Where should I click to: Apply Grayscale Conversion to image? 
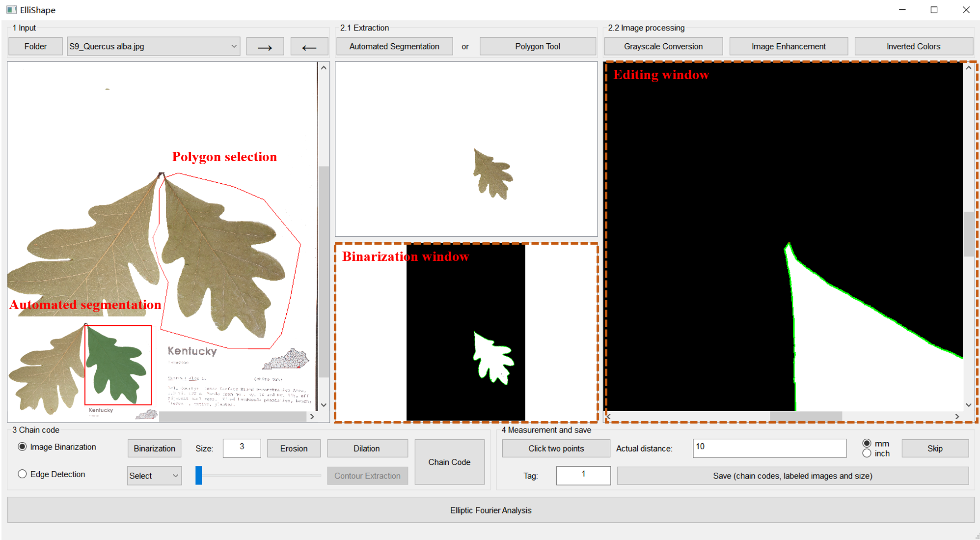[x=663, y=47]
